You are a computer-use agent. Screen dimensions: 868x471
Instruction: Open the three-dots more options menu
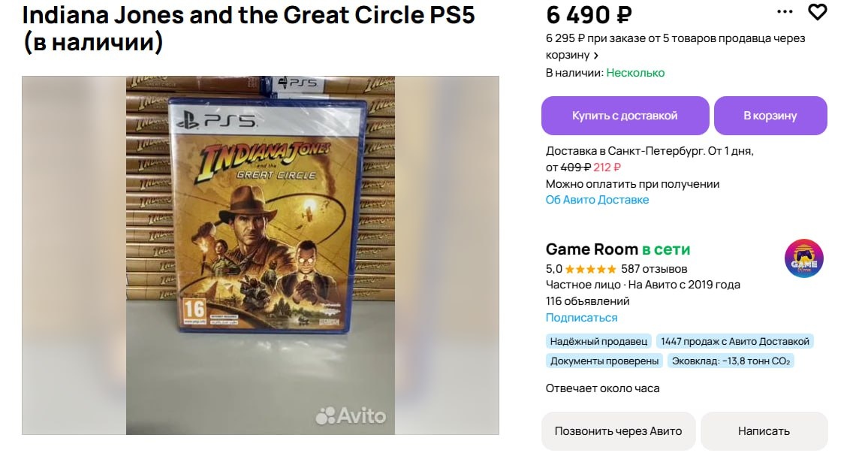785,11
